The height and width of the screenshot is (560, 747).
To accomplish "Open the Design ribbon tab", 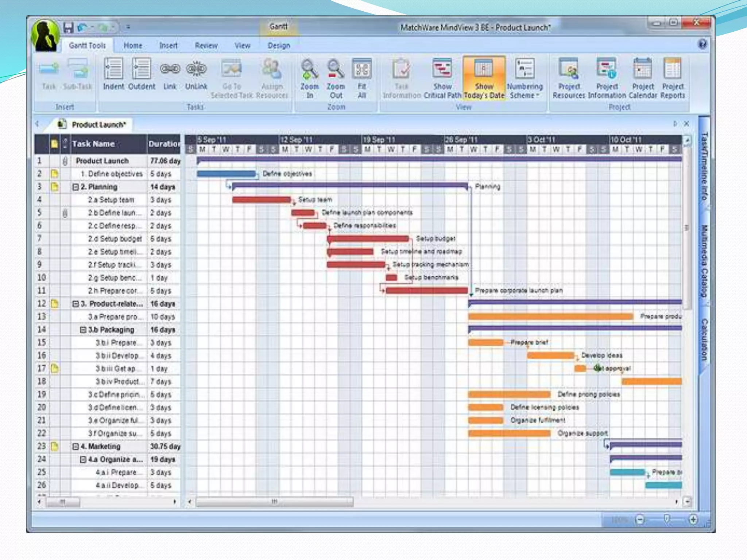I will click(279, 46).
